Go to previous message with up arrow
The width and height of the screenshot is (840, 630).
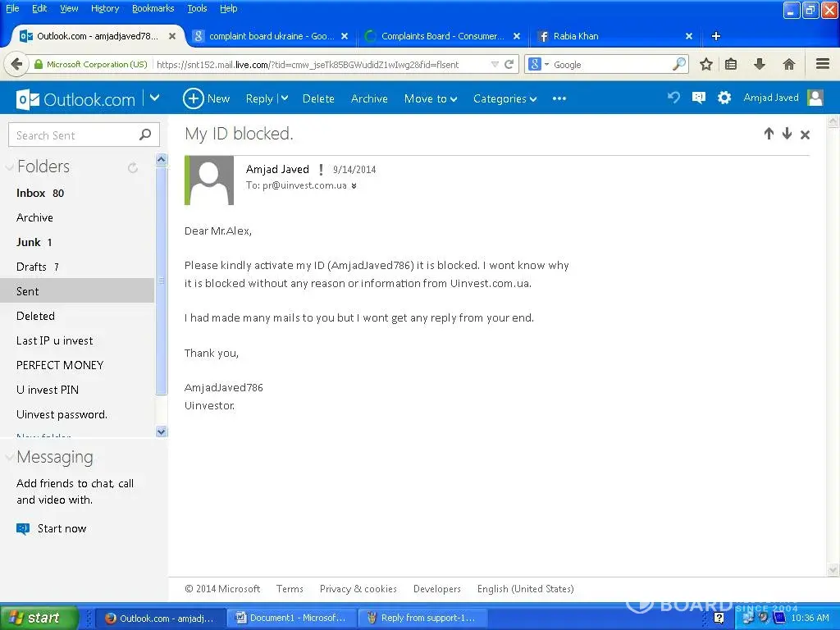tap(769, 134)
